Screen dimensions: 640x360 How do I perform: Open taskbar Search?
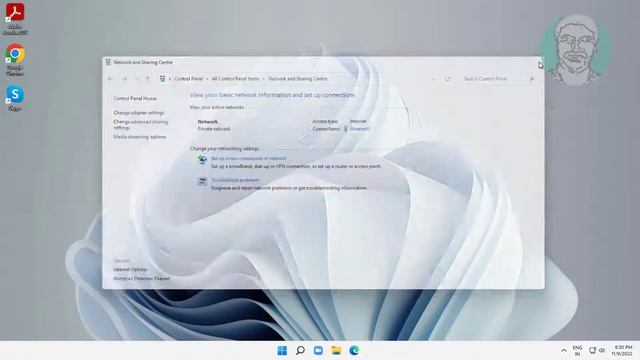point(300,350)
